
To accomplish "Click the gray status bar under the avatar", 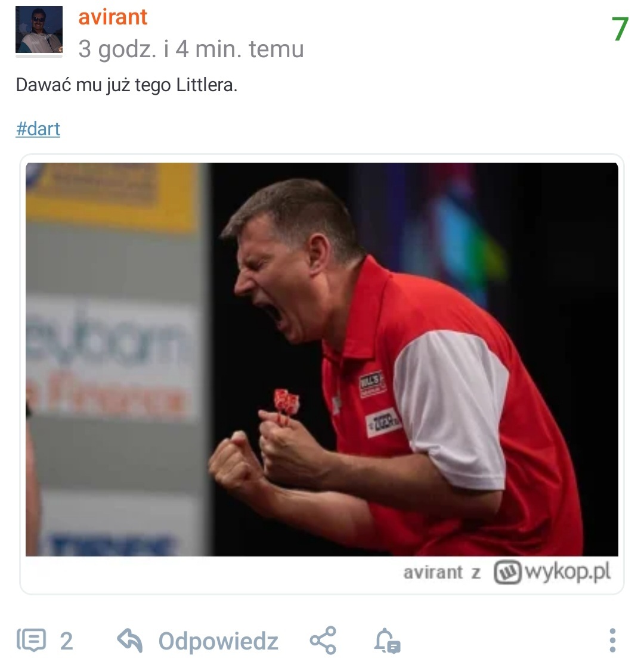I will 39,55.
